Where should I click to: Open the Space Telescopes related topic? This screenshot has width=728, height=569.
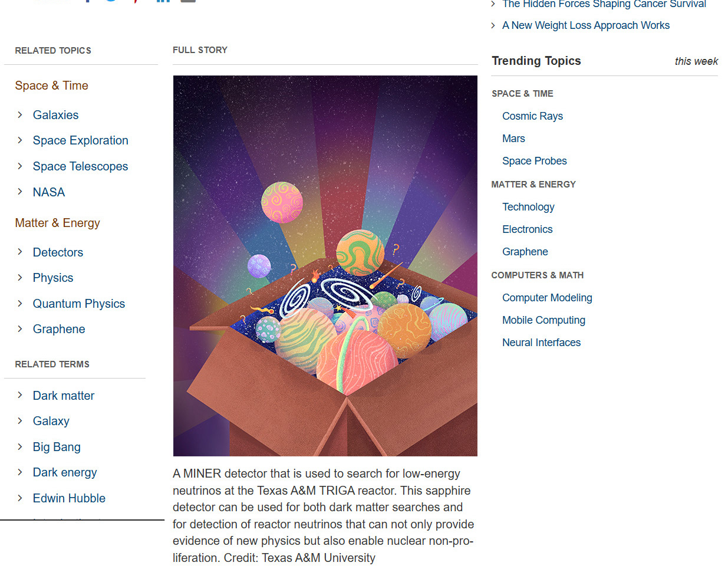[x=80, y=166]
